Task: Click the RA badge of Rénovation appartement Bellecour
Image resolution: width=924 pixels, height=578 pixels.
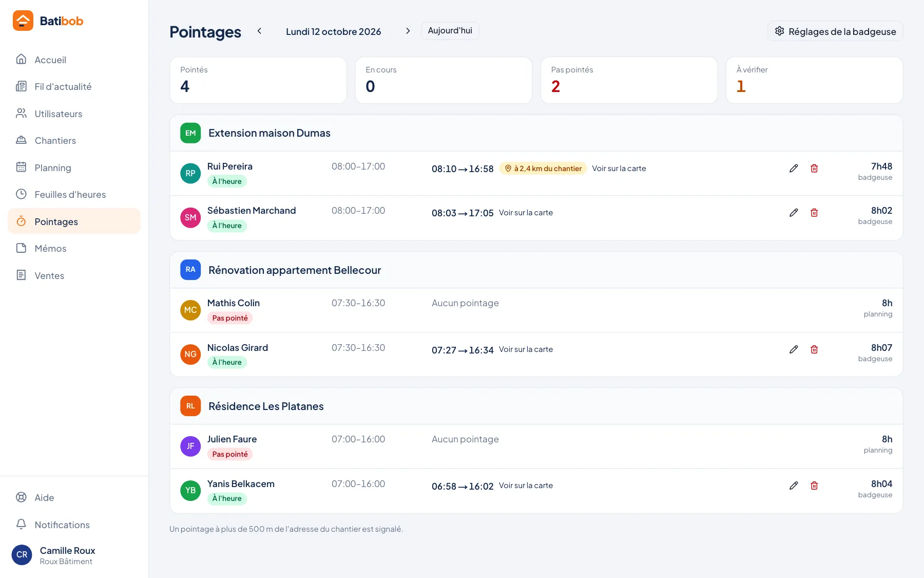Action: pos(190,270)
